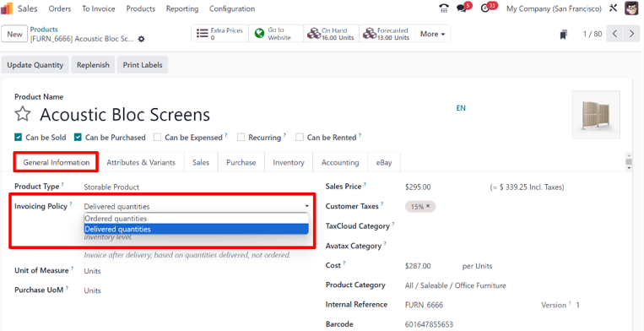644x331 pixels.
Task: Switch to the Inventory tab
Action: coord(289,162)
